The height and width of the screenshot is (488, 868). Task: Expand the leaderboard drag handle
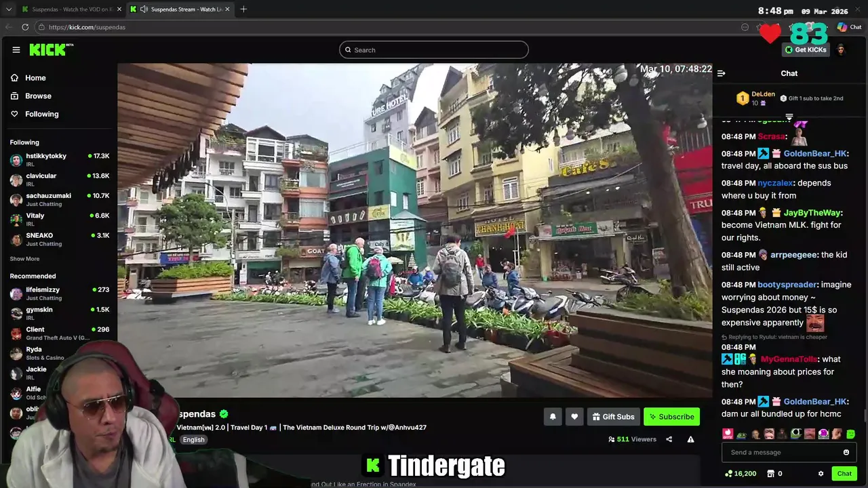pyautogui.click(x=789, y=117)
